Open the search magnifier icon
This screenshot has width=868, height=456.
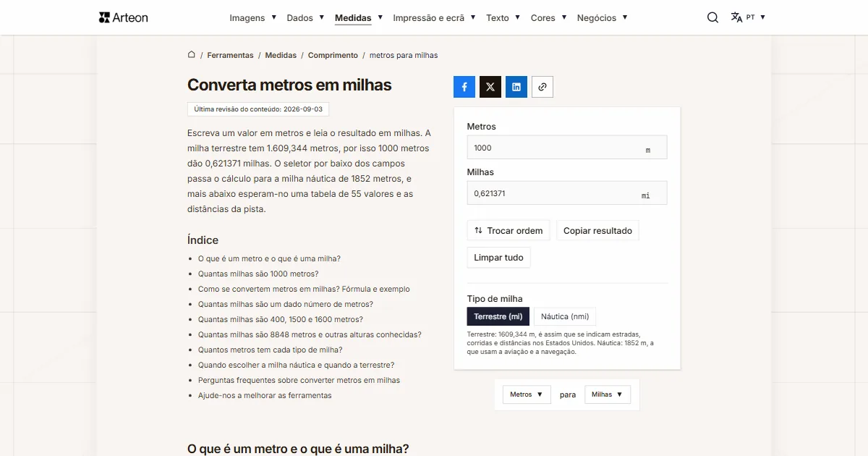click(712, 17)
